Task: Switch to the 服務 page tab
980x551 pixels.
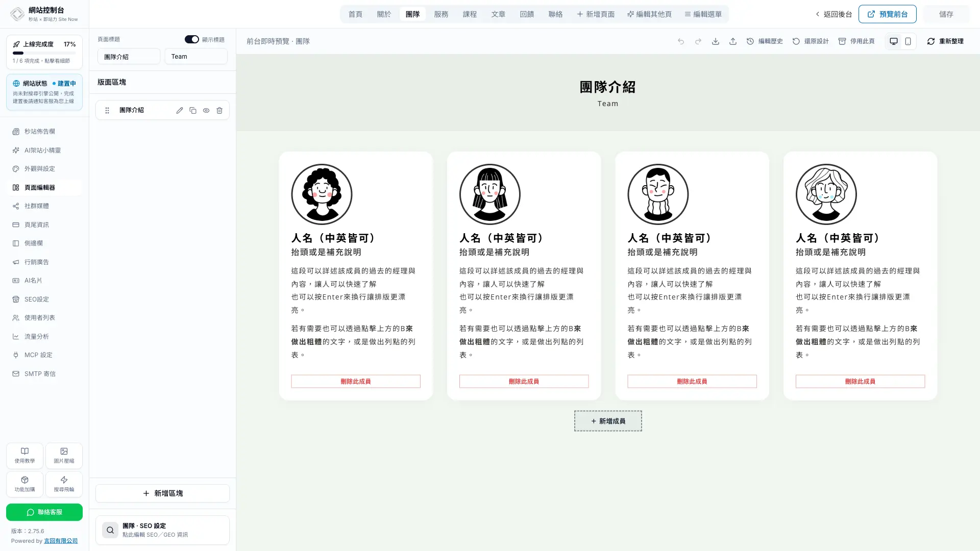Action: [441, 14]
